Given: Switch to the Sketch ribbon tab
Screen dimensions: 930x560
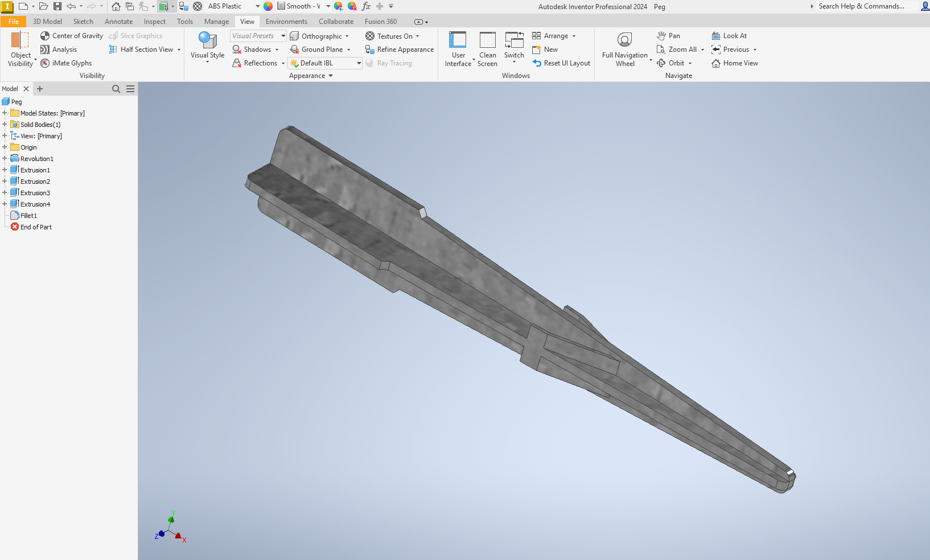Looking at the screenshot, I should [83, 21].
